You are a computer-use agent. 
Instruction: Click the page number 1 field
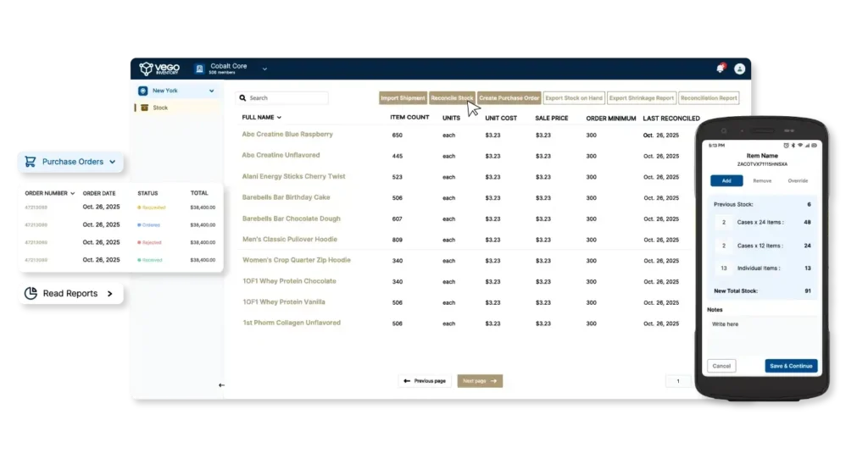point(678,381)
